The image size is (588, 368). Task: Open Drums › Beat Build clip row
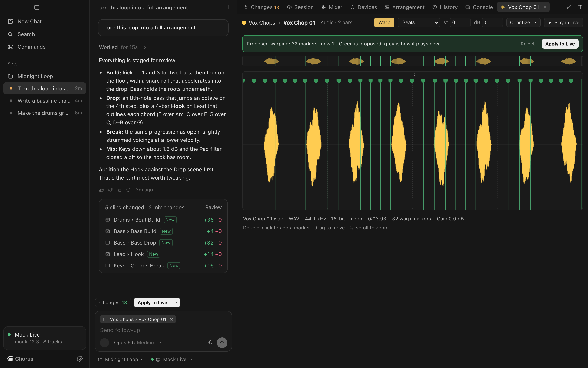tap(163, 220)
